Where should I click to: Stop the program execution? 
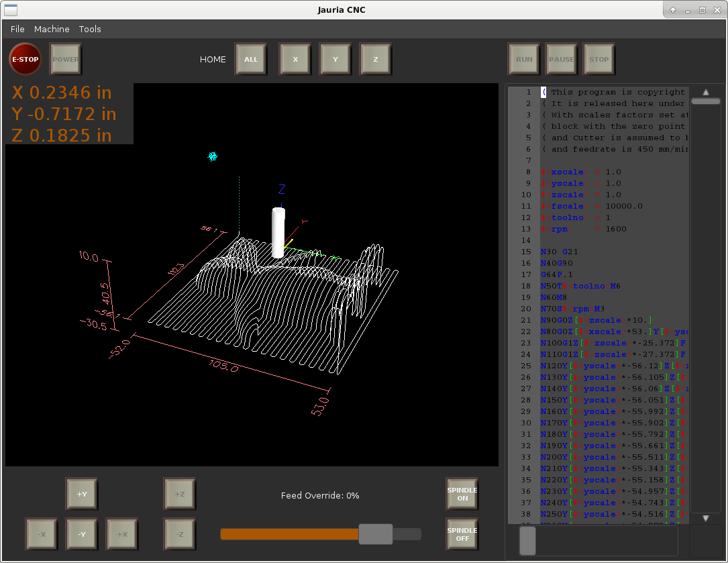[599, 59]
